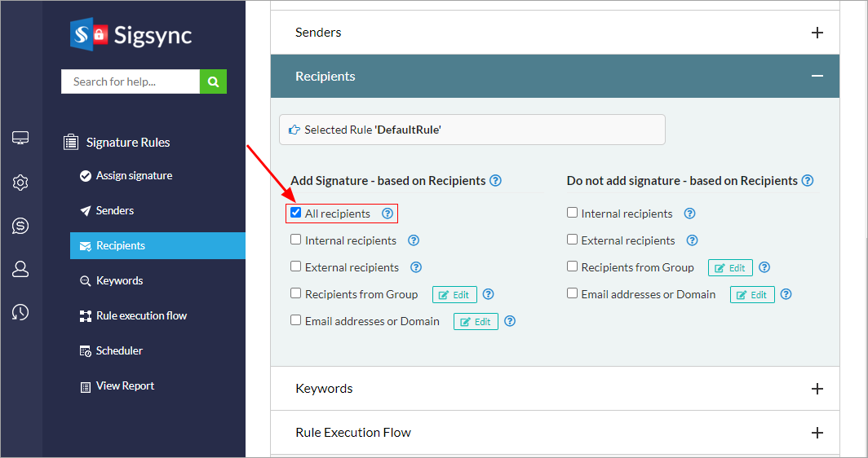
Task: Expand the Senders section
Action: 817,33
